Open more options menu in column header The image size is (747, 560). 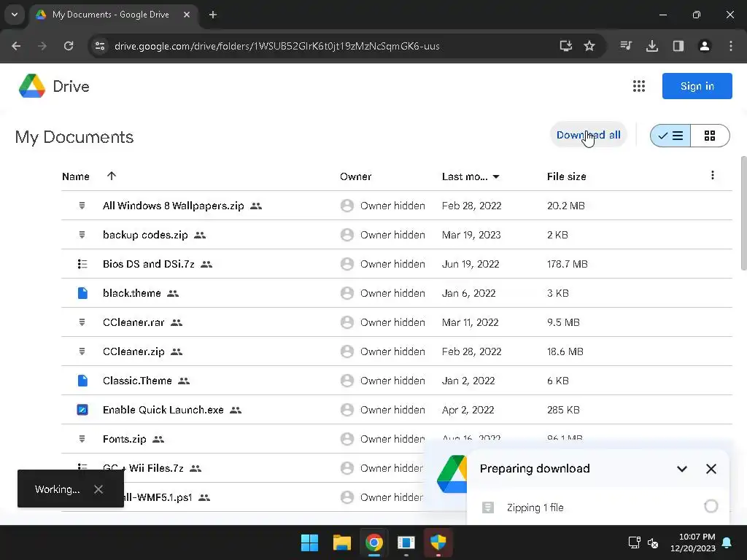(x=712, y=176)
